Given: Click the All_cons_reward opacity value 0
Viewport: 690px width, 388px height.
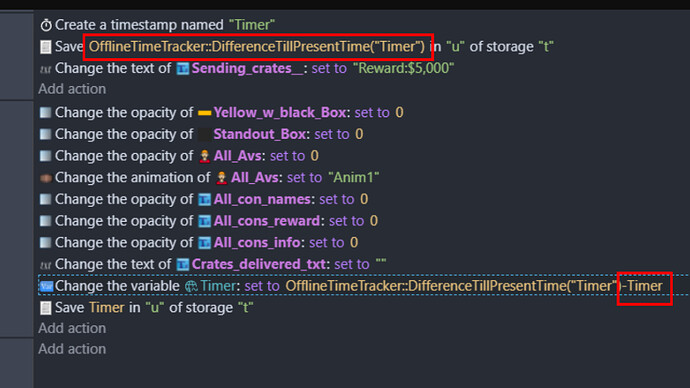Looking at the screenshot, I should point(374,221).
